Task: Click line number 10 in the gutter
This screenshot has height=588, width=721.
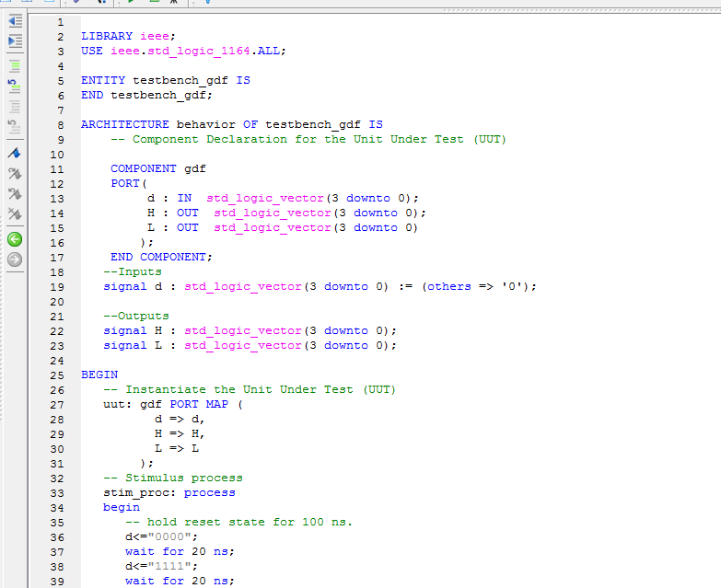Action: click(x=57, y=155)
